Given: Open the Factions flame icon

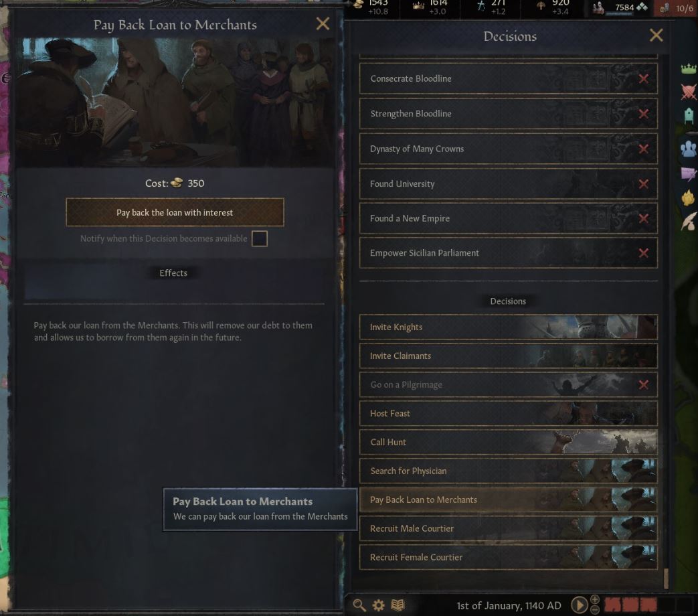Looking at the screenshot, I should pos(689,198).
